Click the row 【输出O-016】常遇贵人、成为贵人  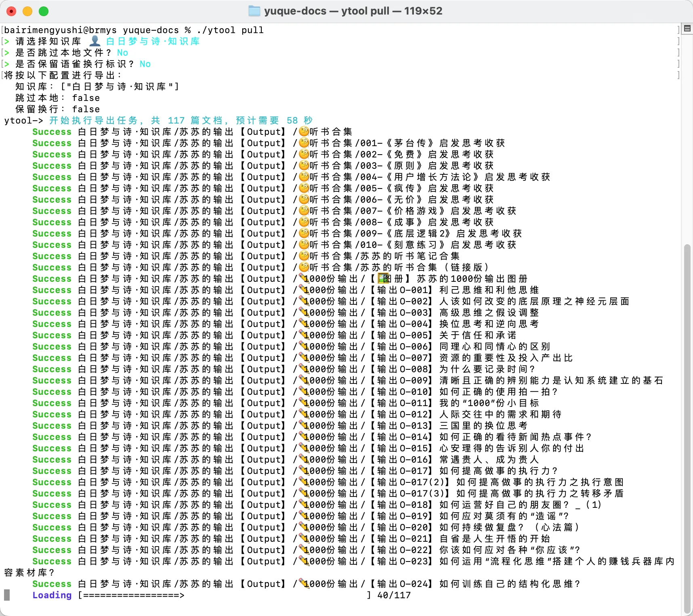coord(286,459)
